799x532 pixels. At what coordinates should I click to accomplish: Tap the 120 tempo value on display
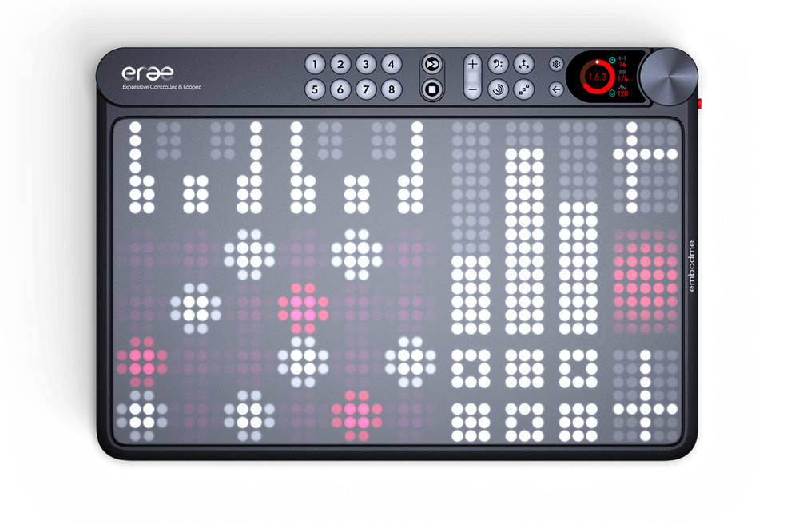[x=622, y=93]
